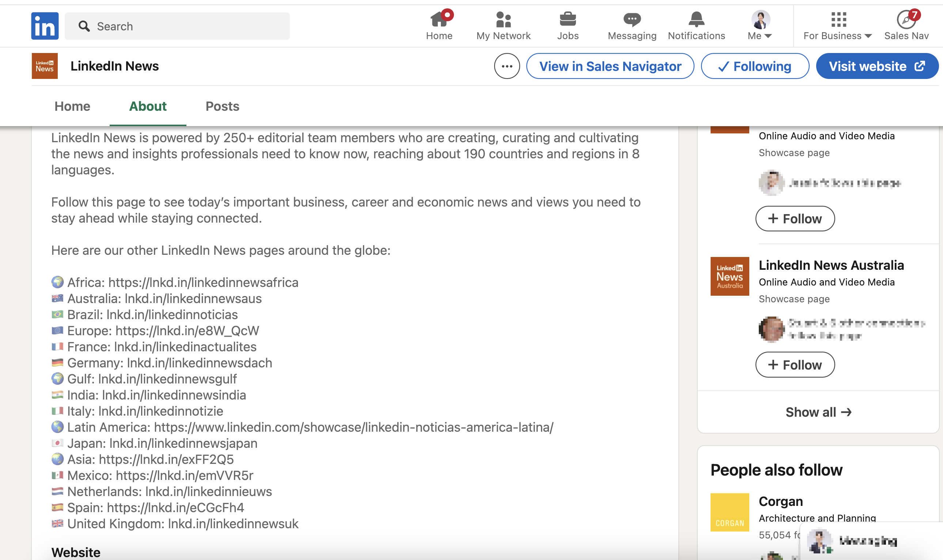Click 'Online Audio and Video Media' under Australia
943x560 pixels.
pos(826,282)
